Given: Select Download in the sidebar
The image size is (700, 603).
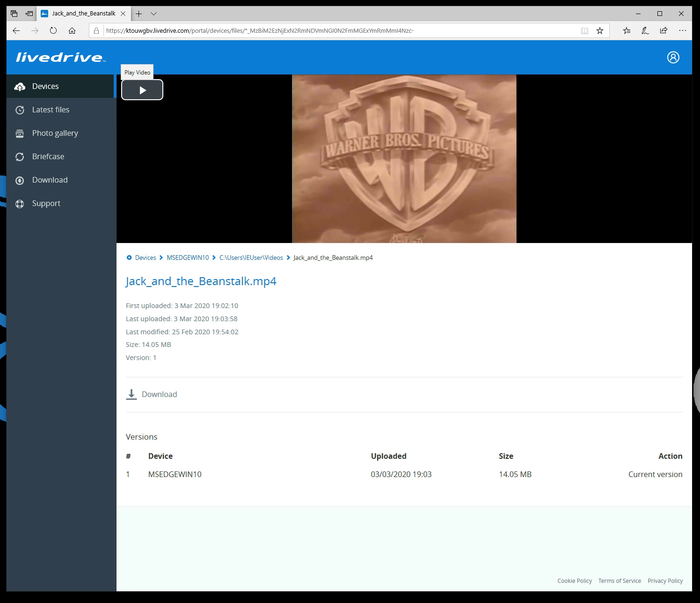Looking at the screenshot, I should [50, 180].
